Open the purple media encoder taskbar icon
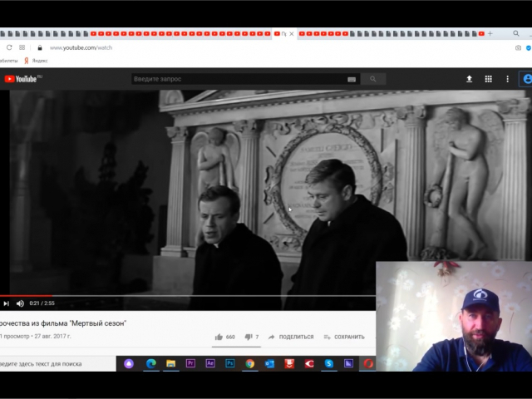The height and width of the screenshot is (399, 532). point(348,364)
